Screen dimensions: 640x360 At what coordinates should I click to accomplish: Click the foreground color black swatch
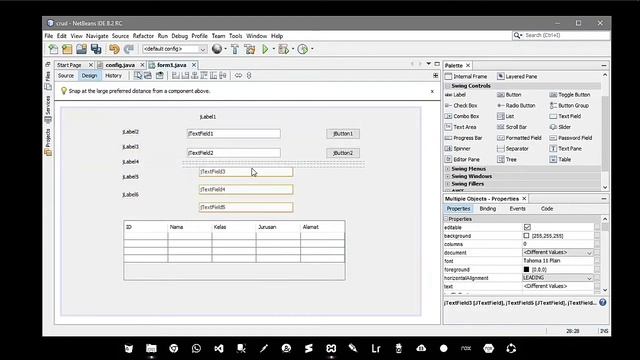coord(526,269)
